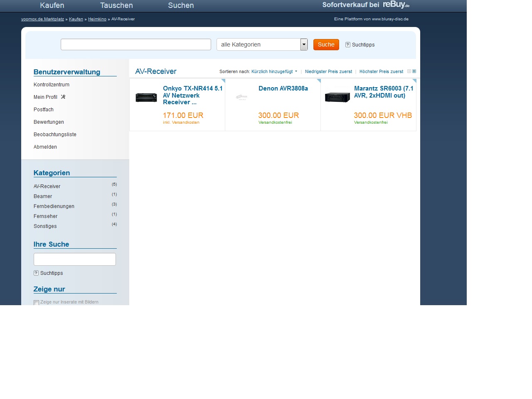Click the question mark icon beside the Suche button
The image size is (532, 399).
tap(348, 45)
